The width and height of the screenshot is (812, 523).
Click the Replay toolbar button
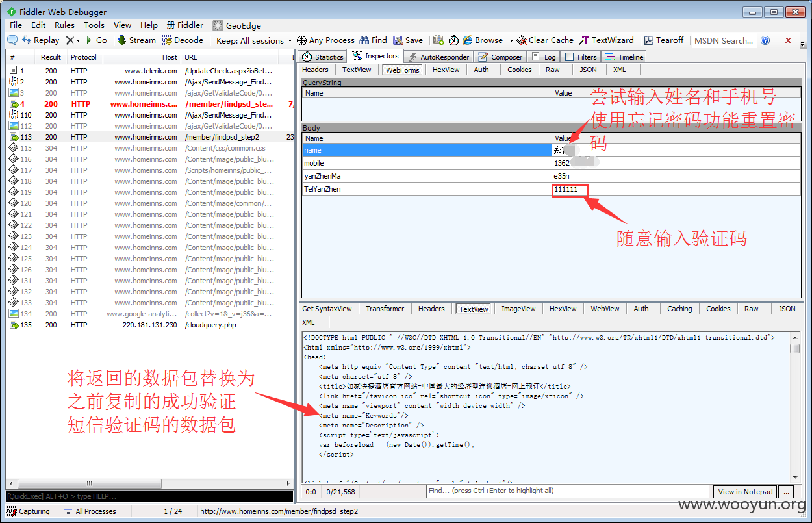(40, 40)
